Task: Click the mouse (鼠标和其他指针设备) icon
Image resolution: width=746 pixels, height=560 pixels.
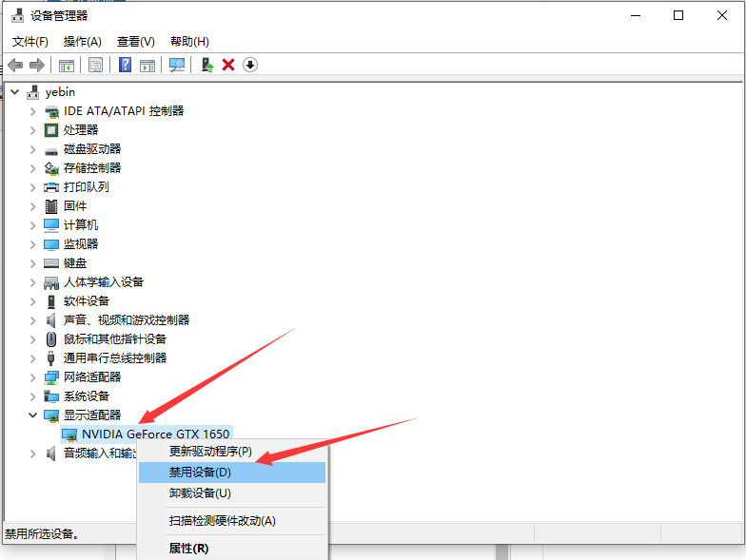Action: tap(51, 338)
